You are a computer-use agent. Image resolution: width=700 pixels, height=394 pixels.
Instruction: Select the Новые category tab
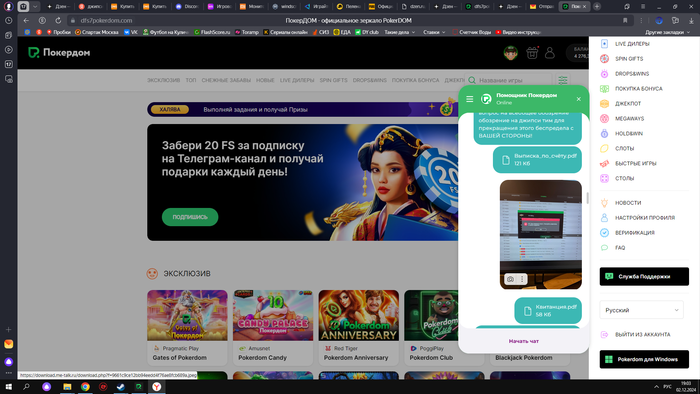(x=265, y=80)
